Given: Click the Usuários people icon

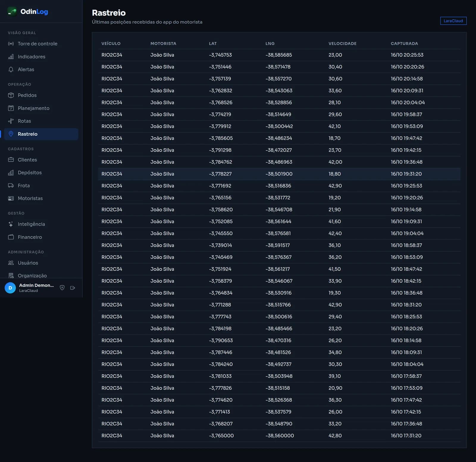Looking at the screenshot, I should (11, 263).
